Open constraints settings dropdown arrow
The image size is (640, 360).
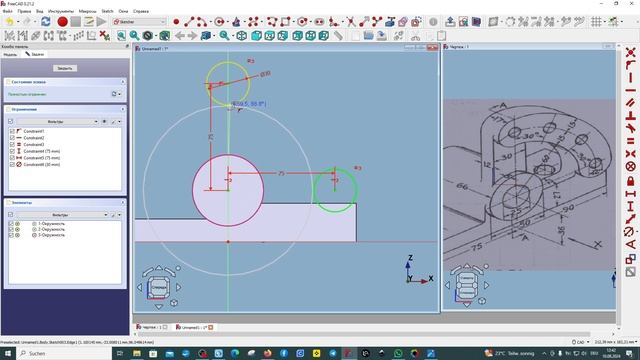click(119, 122)
